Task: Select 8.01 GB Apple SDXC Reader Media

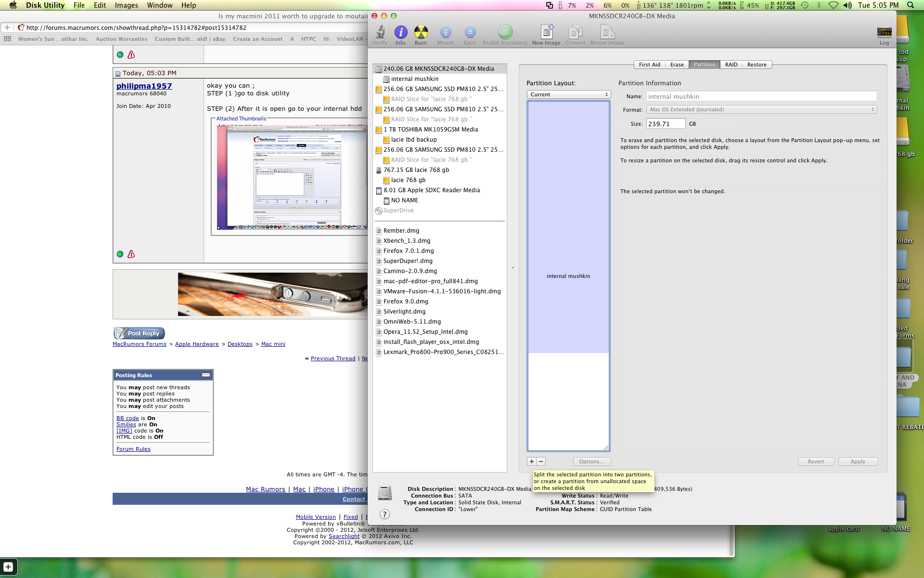Action: click(x=432, y=190)
